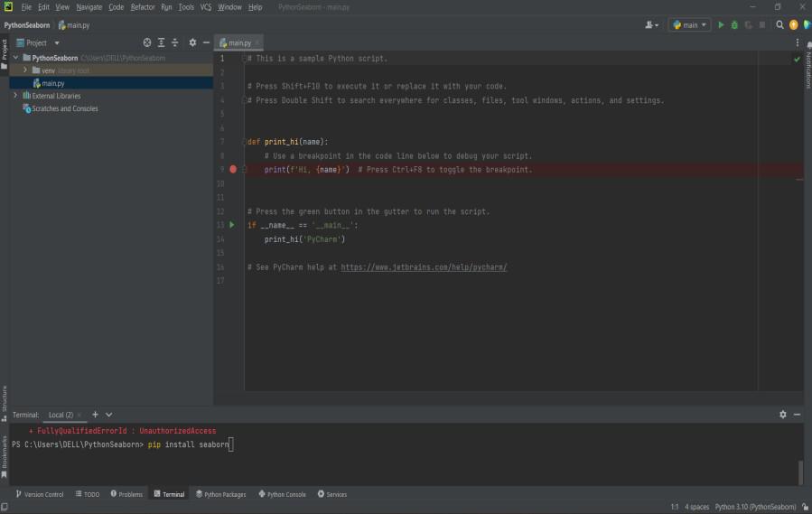Viewport: 812px width, 514px height.
Task: Click the run gutter arrow beside if __name__
Action: coord(232,225)
